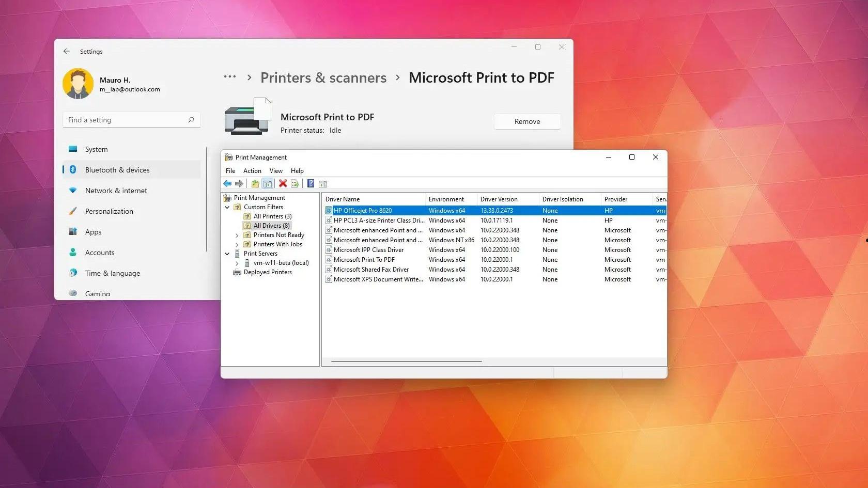Collapse the Custom Filters tree node
The image size is (868, 488).
coord(227,207)
